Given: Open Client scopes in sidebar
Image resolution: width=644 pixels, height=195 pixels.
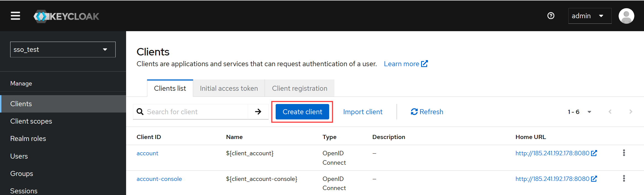Looking at the screenshot, I should (x=31, y=121).
